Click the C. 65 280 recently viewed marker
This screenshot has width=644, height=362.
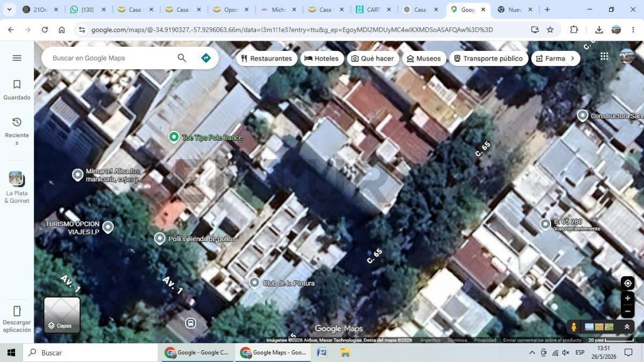545,224
